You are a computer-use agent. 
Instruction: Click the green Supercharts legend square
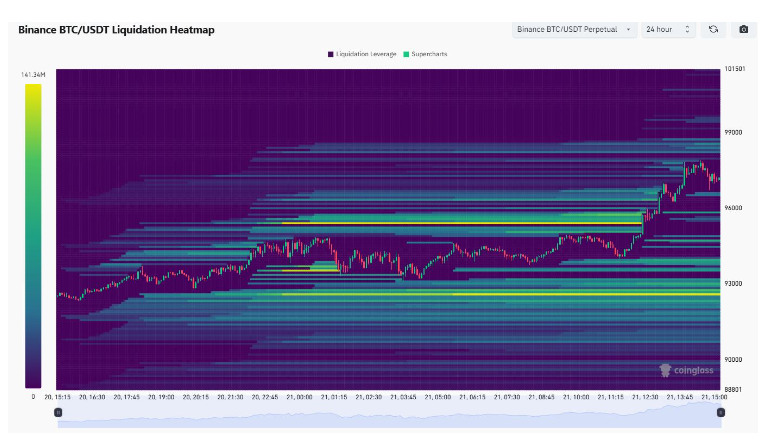click(x=407, y=53)
